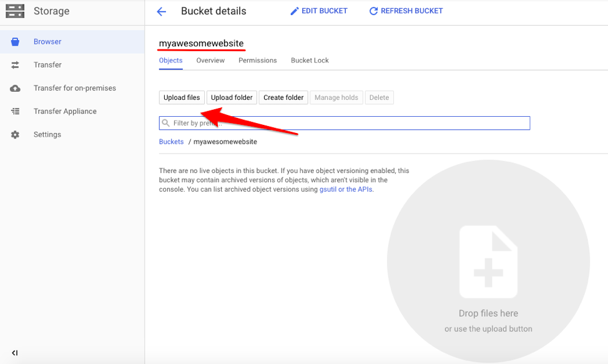This screenshot has height=364, width=608.
Task: Collapse the sidebar using bottom-left chevron
Action: [15, 353]
